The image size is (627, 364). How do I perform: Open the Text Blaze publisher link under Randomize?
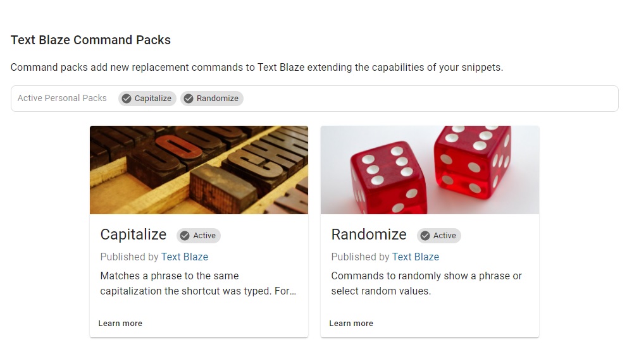(416, 257)
